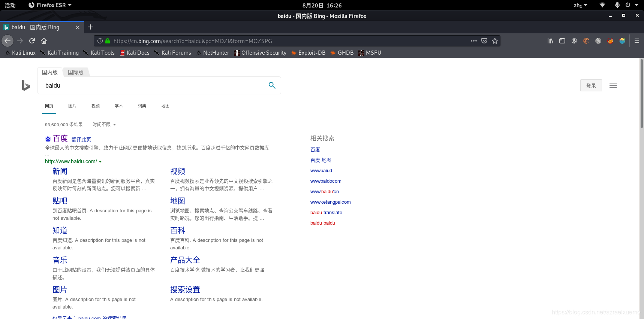Open the 贴吧 sublink
The image size is (644, 319).
(x=60, y=201)
